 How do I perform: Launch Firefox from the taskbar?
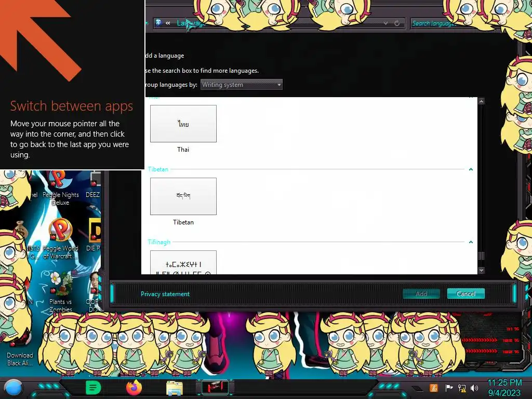tap(134, 388)
